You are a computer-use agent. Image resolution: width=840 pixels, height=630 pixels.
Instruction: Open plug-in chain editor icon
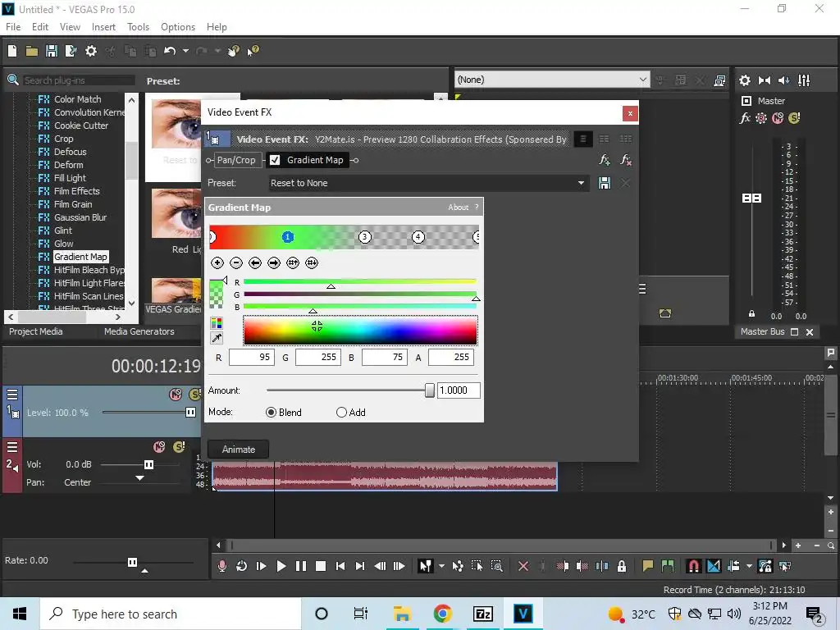(605, 160)
